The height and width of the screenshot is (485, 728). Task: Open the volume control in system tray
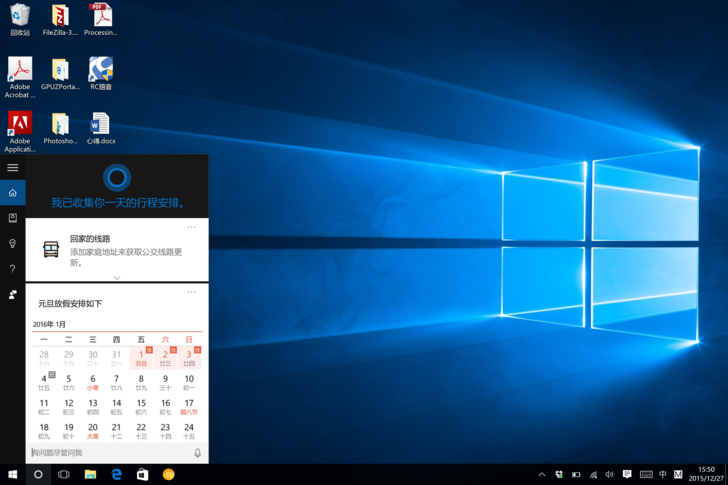tap(609, 475)
